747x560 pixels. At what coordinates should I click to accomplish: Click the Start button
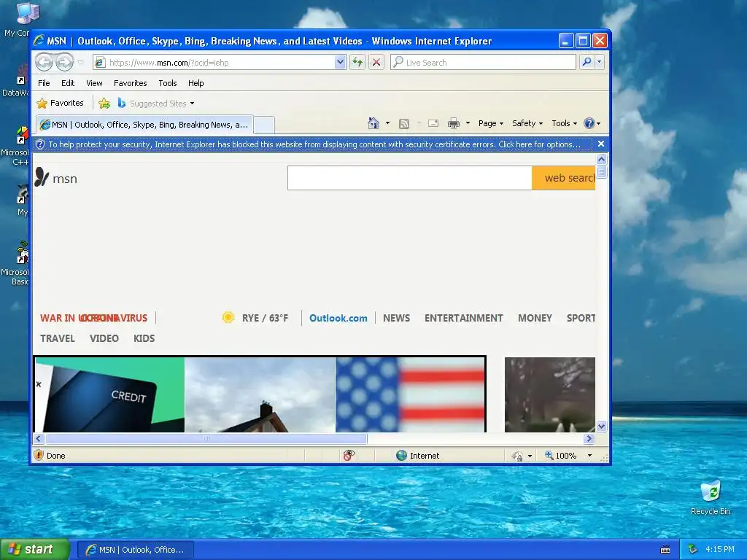tap(35, 549)
